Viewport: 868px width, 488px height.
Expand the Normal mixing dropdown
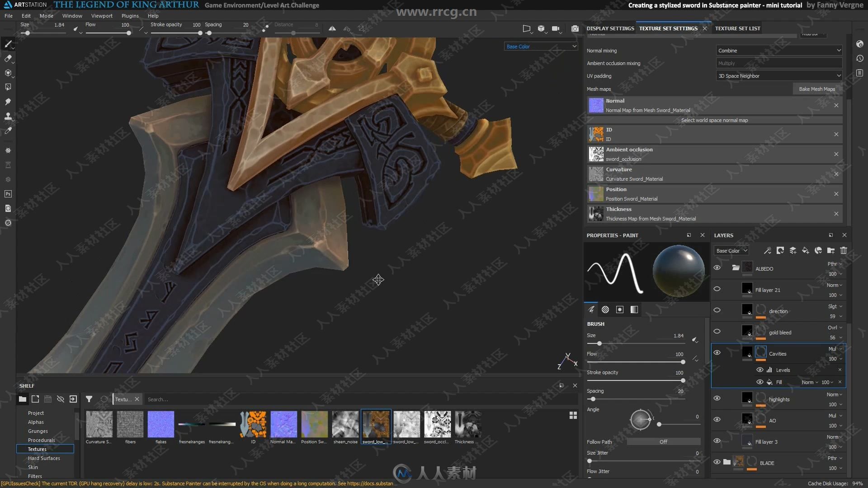coord(778,50)
